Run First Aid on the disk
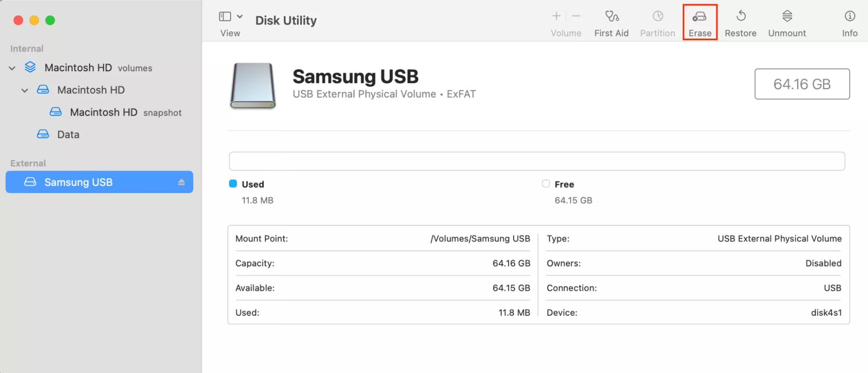This screenshot has width=868, height=373. 611,17
